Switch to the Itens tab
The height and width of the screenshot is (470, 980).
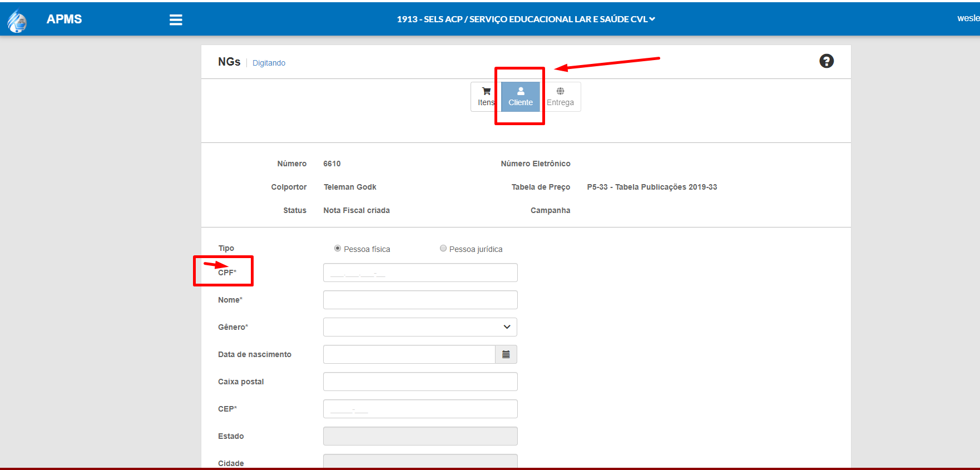pos(486,97)
